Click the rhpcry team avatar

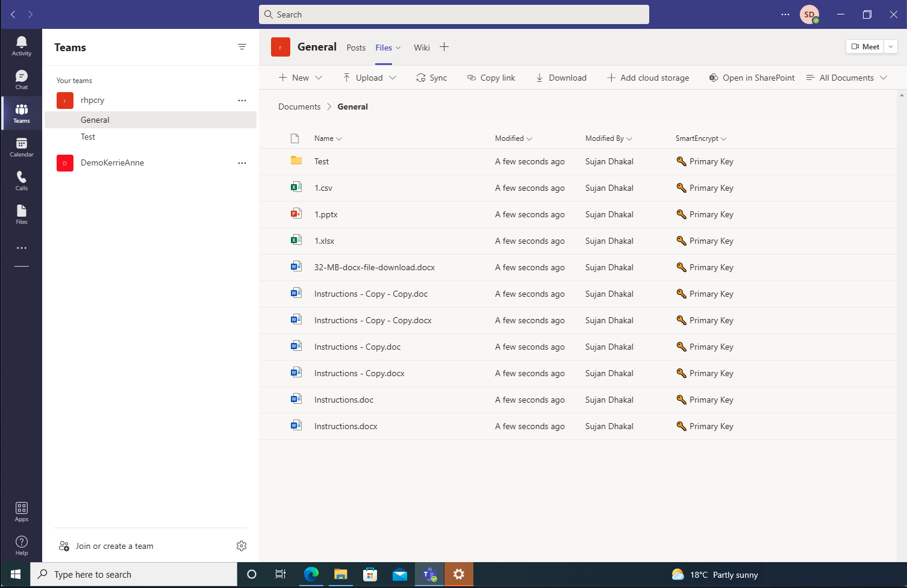point(65,101)
